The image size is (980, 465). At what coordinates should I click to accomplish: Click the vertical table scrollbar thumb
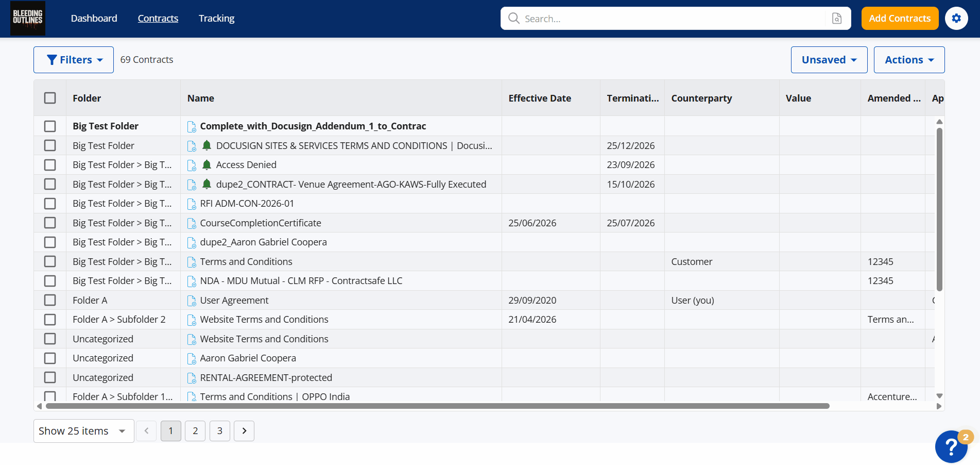[939, 209]
